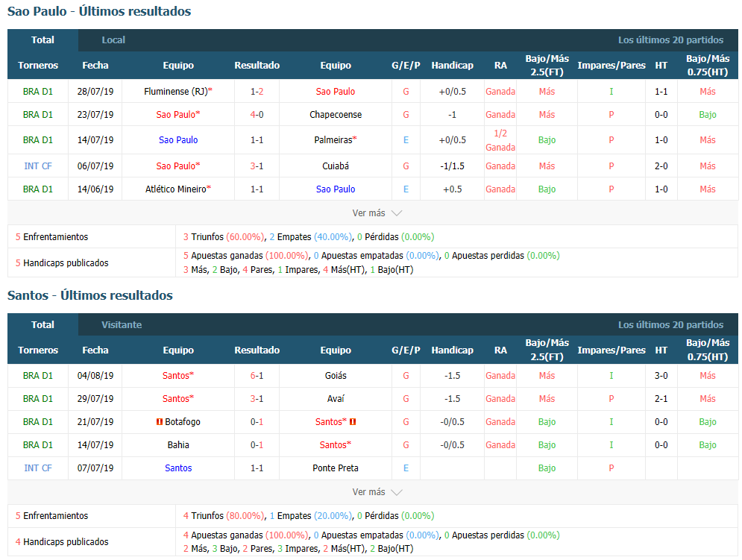The width and height of the screenshot is (742, 560).
Task: Open the Fluminense (RJ) team link
Action: (176, 92)
